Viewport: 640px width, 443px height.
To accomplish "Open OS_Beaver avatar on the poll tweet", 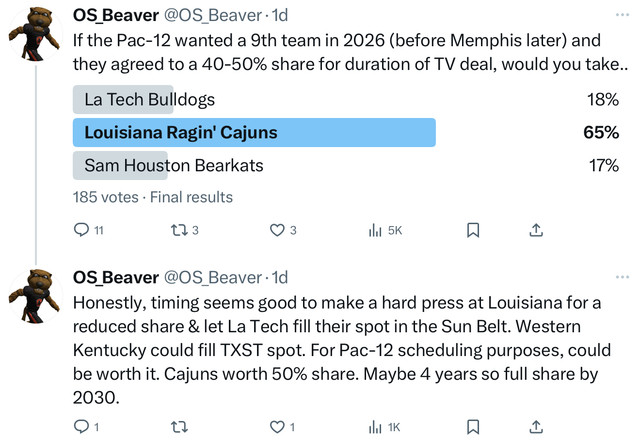I will (x=35, y=36).
